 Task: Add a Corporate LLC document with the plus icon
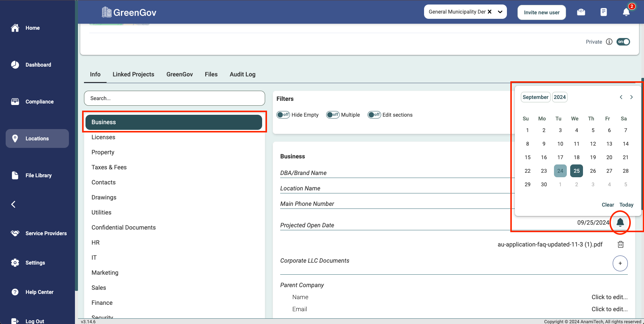pyautogui.click(x=620, y=263)
